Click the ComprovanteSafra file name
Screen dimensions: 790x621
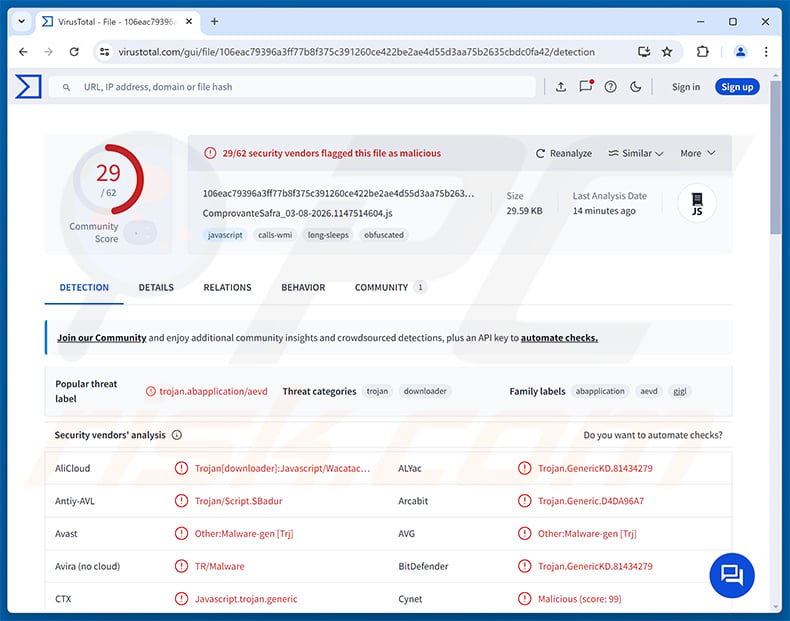click(297, 214)
